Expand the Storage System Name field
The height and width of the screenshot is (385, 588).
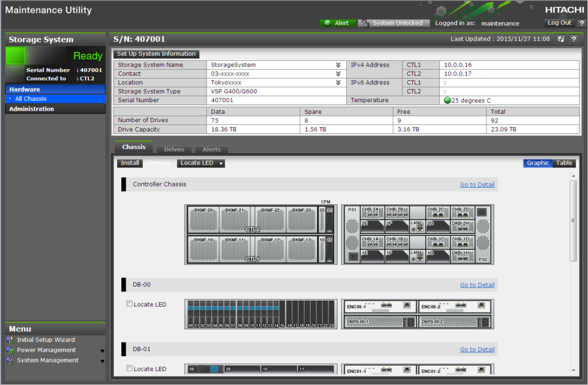(x=338, y=65)
